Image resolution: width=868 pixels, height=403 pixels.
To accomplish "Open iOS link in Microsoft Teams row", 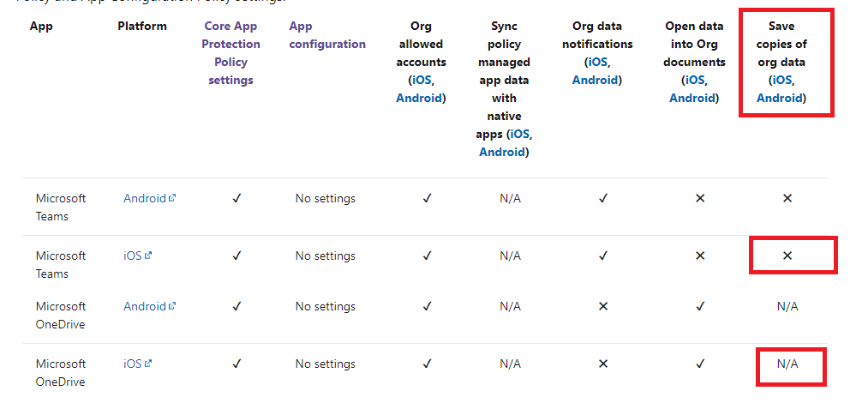I will [132, 256].
